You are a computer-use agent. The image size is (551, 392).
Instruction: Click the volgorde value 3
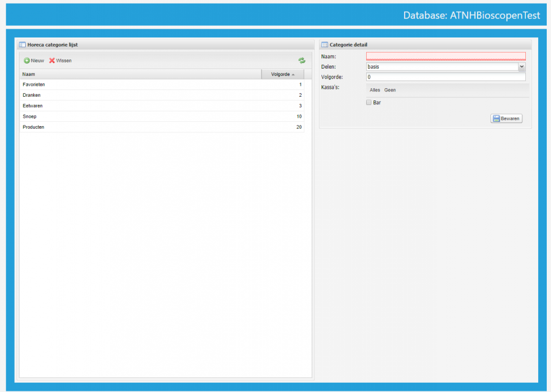click(x=300, y=105)
